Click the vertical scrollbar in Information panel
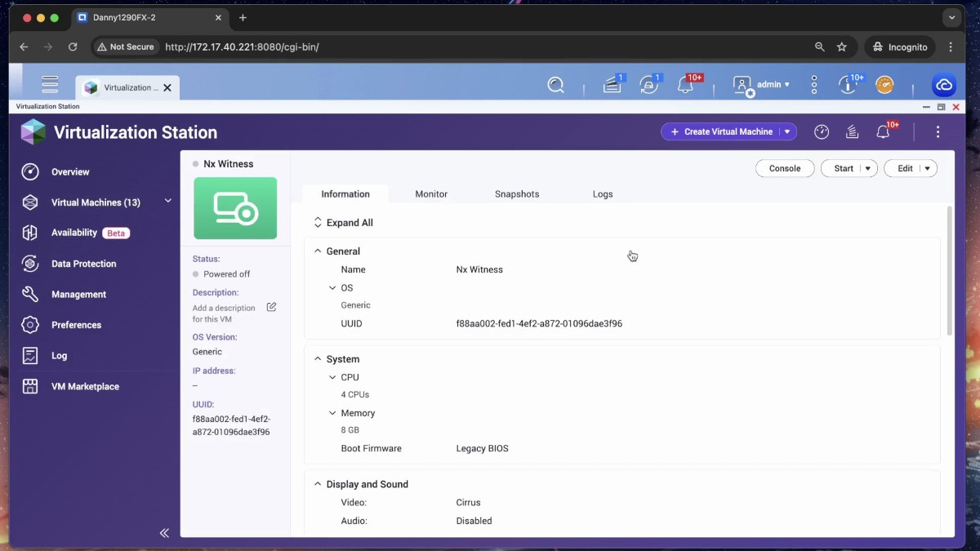The image size is (980, 551). [x=949, y=269]
